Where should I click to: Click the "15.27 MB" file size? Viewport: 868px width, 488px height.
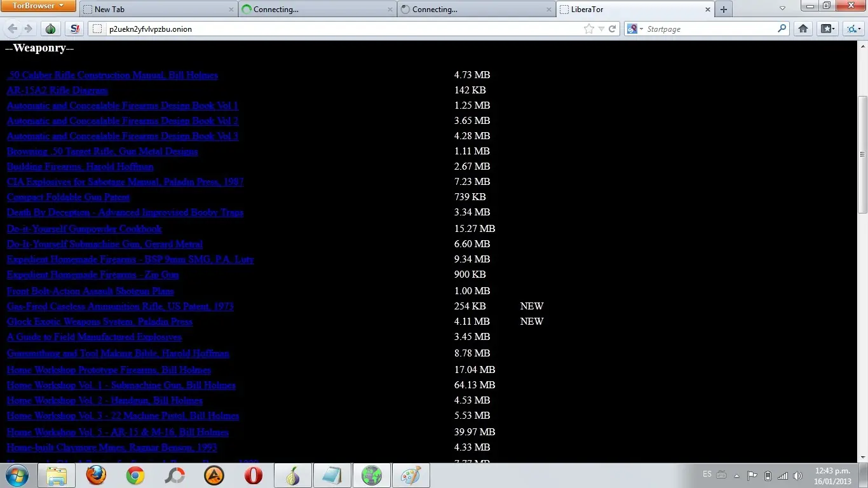pyautogui.click(x=475, y=229)
